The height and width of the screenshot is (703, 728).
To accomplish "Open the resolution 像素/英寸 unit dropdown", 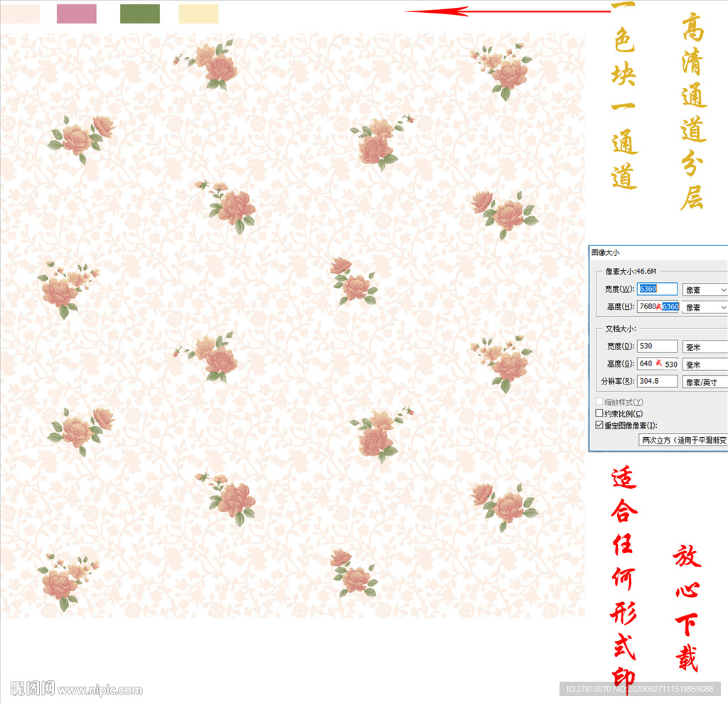I will click(705, 382).
